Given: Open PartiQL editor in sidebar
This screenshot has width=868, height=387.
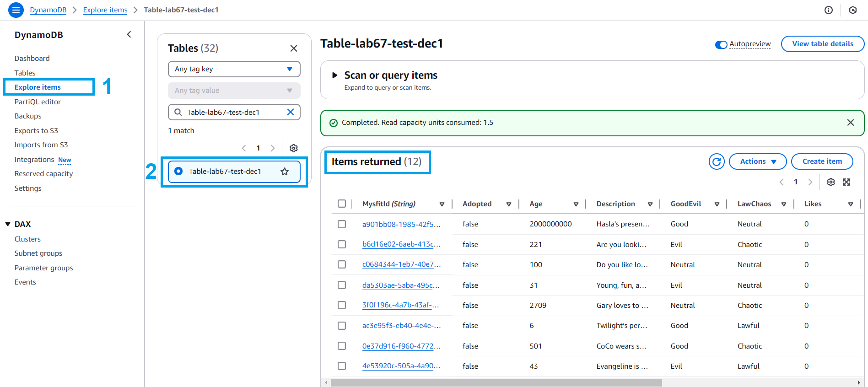Looking at the screenshot, I should tap(38, 102).
